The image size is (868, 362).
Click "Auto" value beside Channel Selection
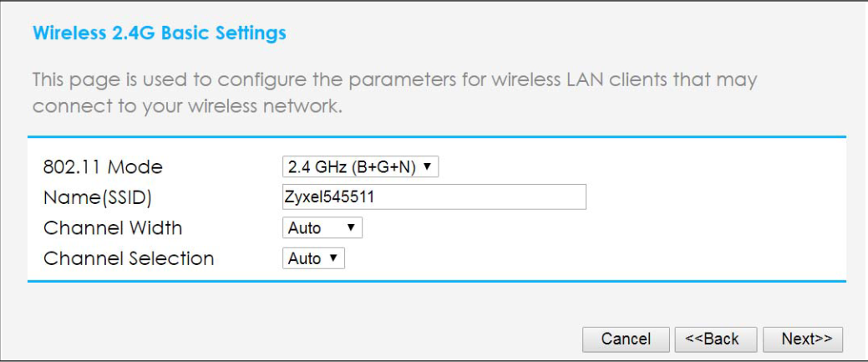click(x=304, y=259)
